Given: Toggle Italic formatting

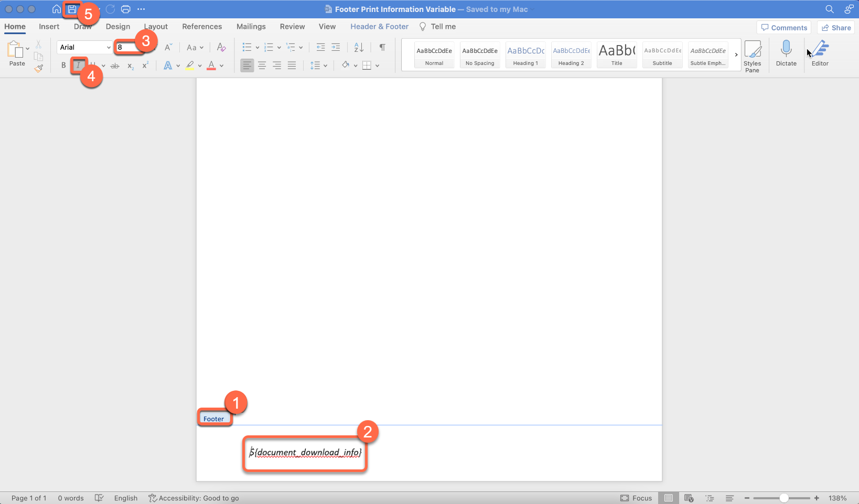Looking at the screenshot, I should (x=78, y=65).
